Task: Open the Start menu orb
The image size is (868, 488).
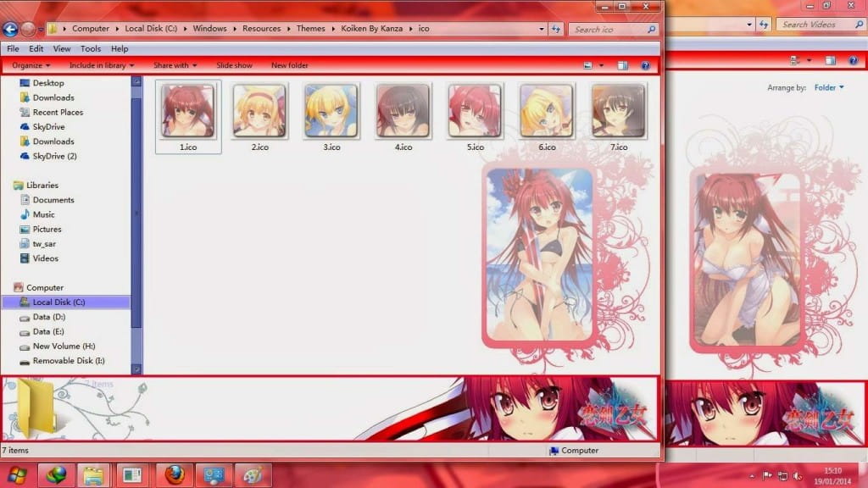Action: point(17,475)
